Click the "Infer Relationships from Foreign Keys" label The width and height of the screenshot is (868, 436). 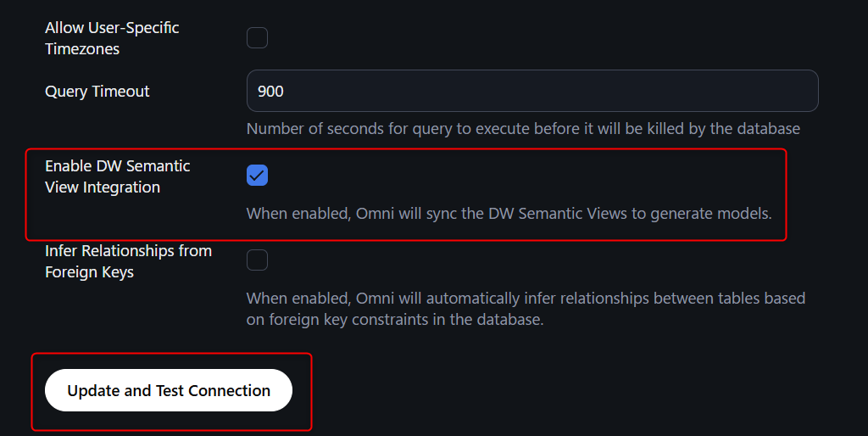[x=128, y=261]
